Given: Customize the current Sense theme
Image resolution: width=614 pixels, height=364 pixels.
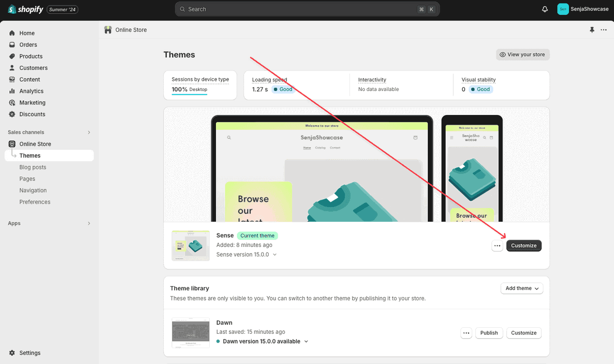Looking at the screenshot, I should click(x=524, y=246).
